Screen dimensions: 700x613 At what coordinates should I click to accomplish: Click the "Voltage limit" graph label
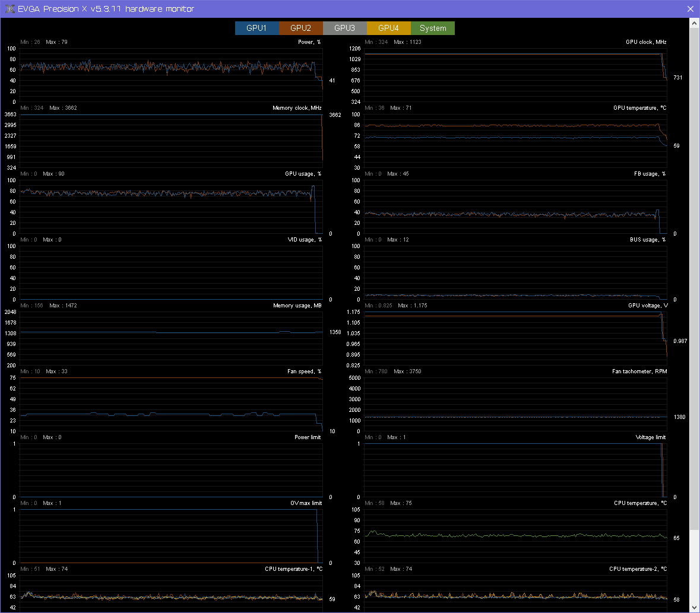click(x=651, y=437)
